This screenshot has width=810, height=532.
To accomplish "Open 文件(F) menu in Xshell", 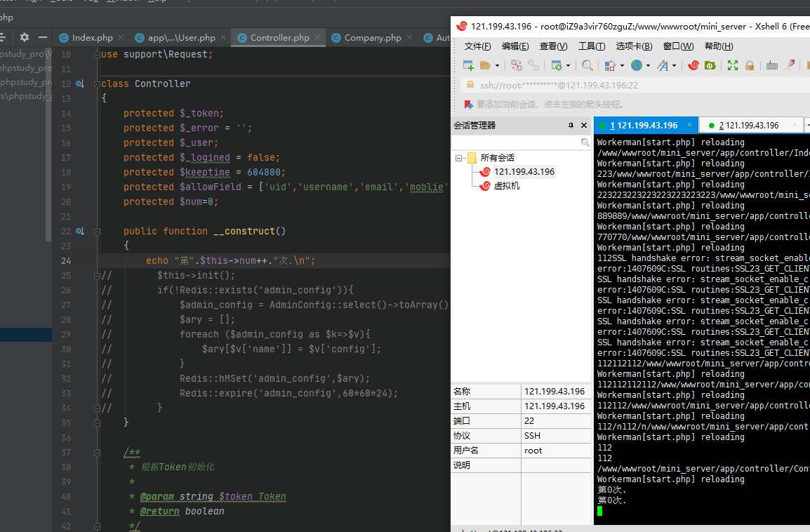I will [477, 46].
